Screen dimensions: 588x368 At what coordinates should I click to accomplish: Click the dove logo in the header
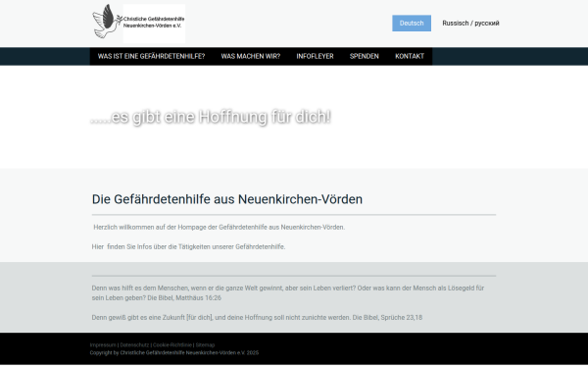pos(107,22)
